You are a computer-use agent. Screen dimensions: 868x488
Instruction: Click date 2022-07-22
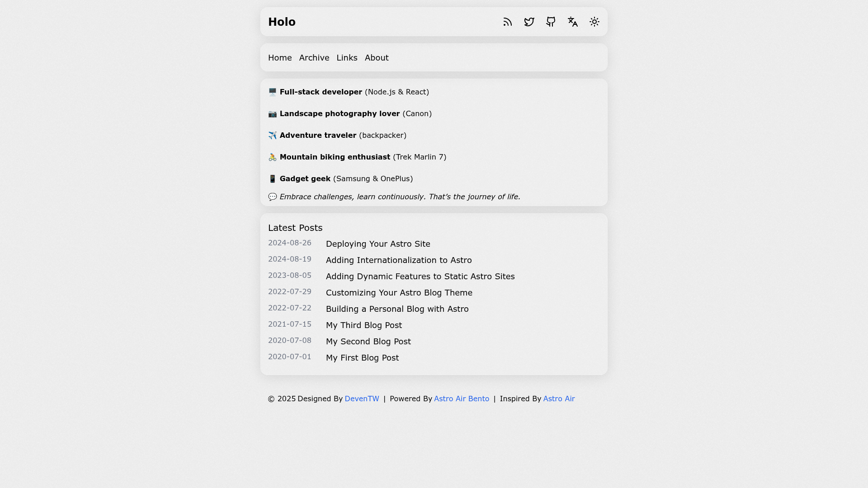[290, 308]
